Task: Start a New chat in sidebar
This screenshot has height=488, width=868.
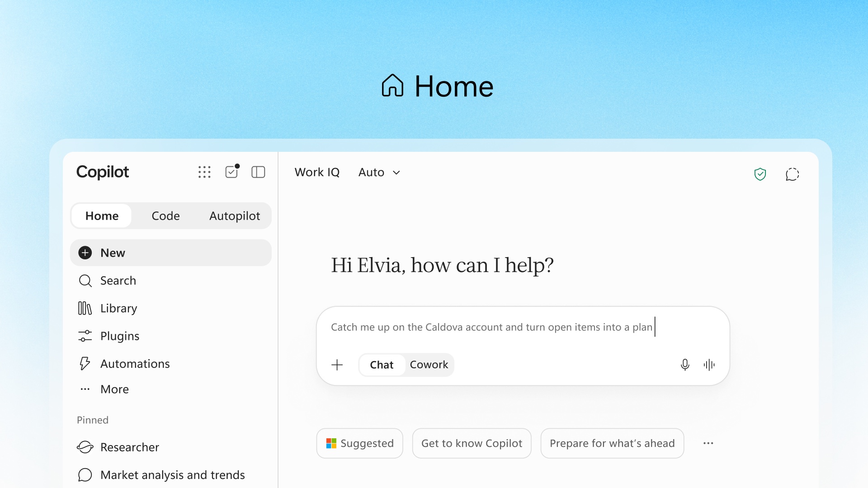Action: (x=171, y=253)
